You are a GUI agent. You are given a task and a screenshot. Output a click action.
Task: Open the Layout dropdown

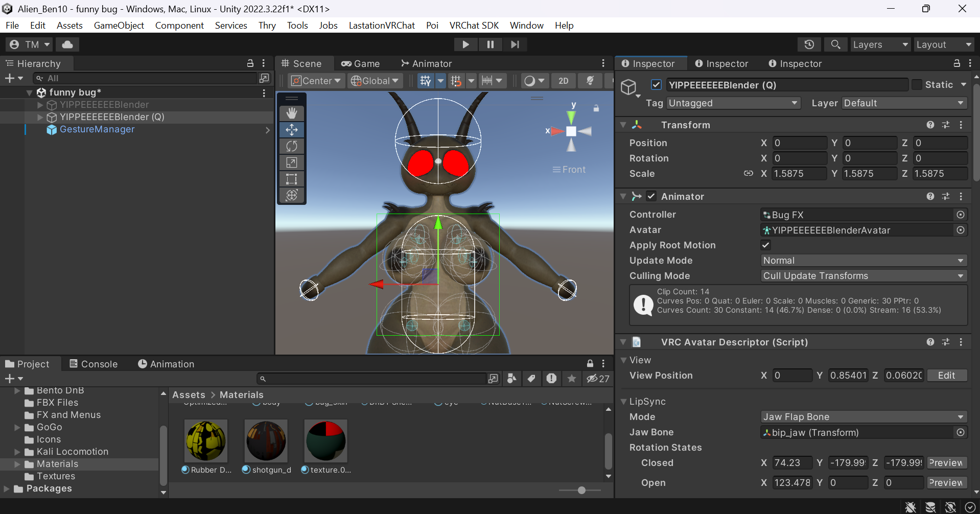943,44
